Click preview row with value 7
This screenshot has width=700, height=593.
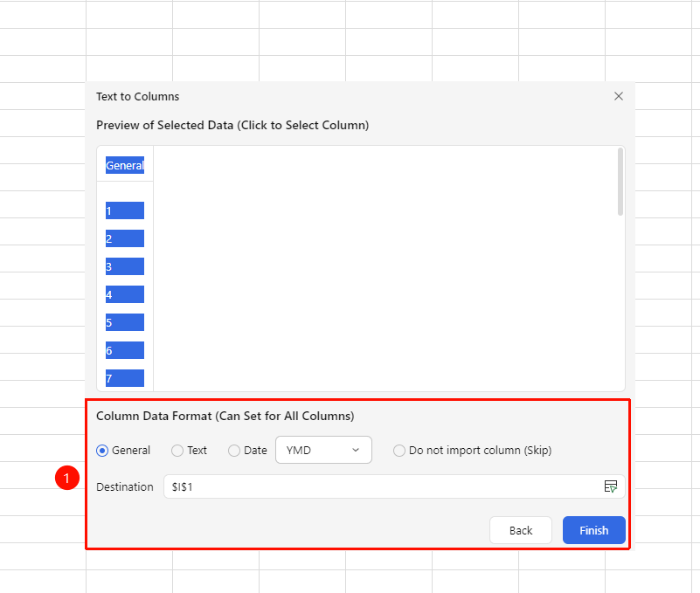125,378
